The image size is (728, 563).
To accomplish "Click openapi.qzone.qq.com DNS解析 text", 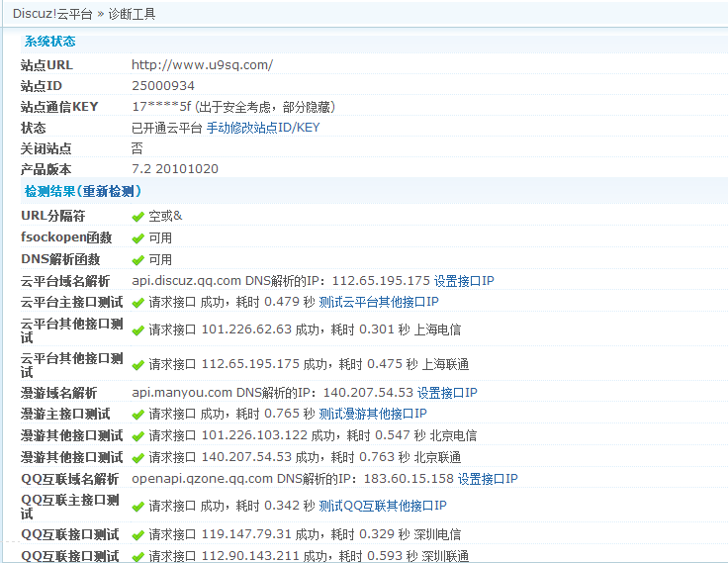I will tap(293, 479).
